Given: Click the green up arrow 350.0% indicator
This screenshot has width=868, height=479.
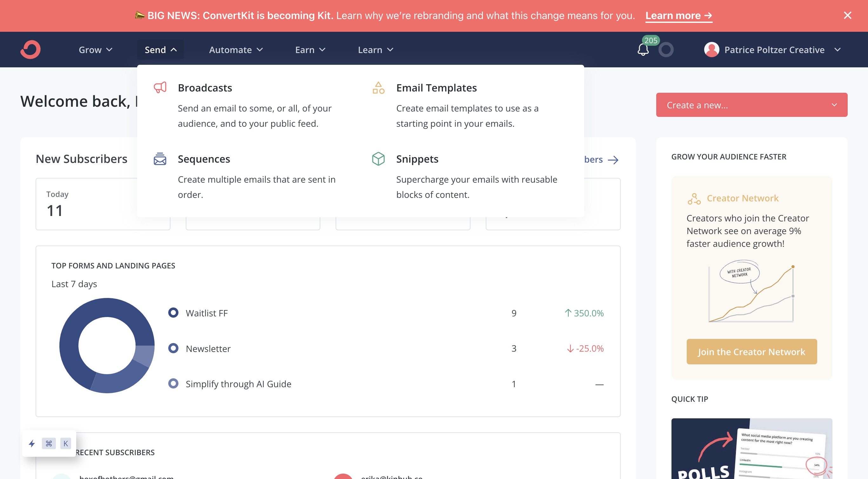Looking at the screenshot, I should pos(584,313).
